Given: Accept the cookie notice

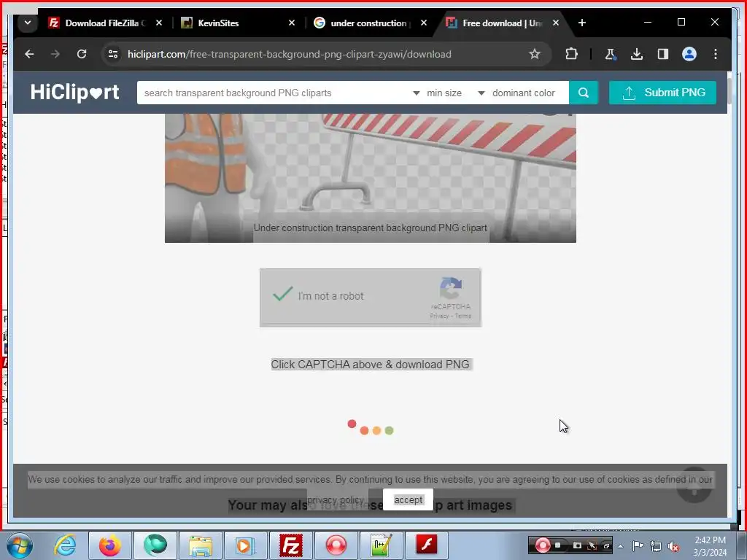Looking at the screenshot, I should [x=409, y=500].
